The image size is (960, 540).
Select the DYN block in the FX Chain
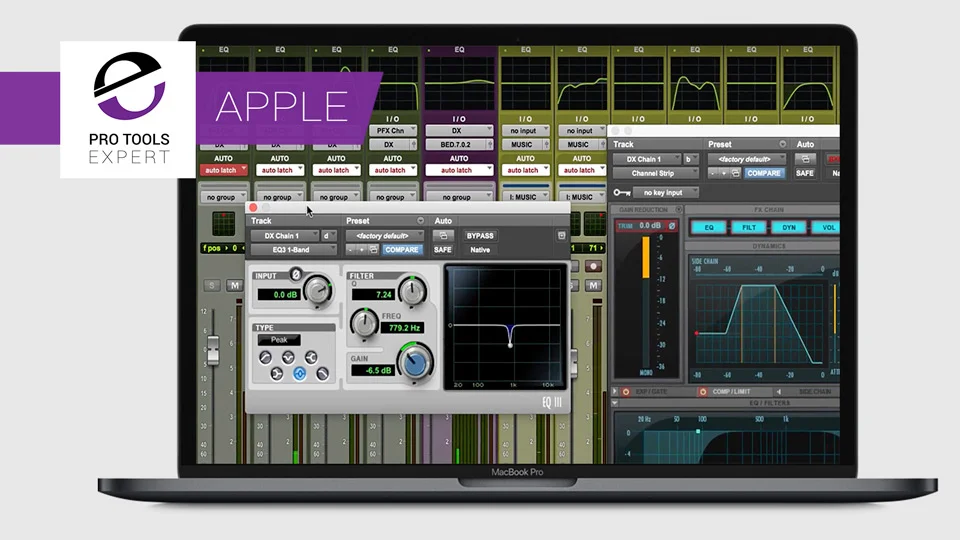click(789, 227)
